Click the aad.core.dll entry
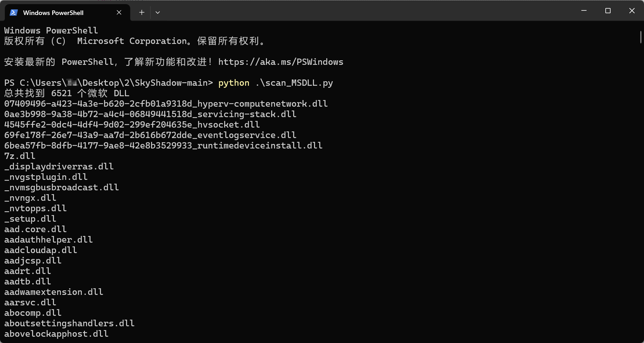Viewport: 644px width, 343px height. click(35, 229)
